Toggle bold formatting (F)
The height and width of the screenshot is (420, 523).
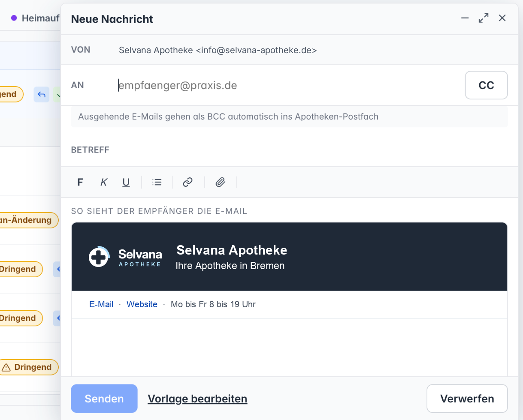[x=80, y=182]
